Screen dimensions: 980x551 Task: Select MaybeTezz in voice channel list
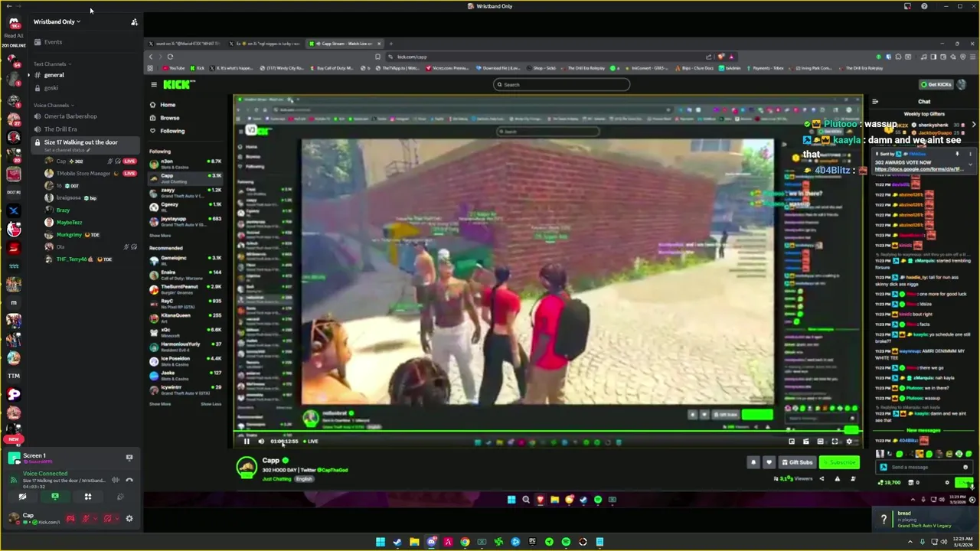pyautogui.click(x=91, y=223)
